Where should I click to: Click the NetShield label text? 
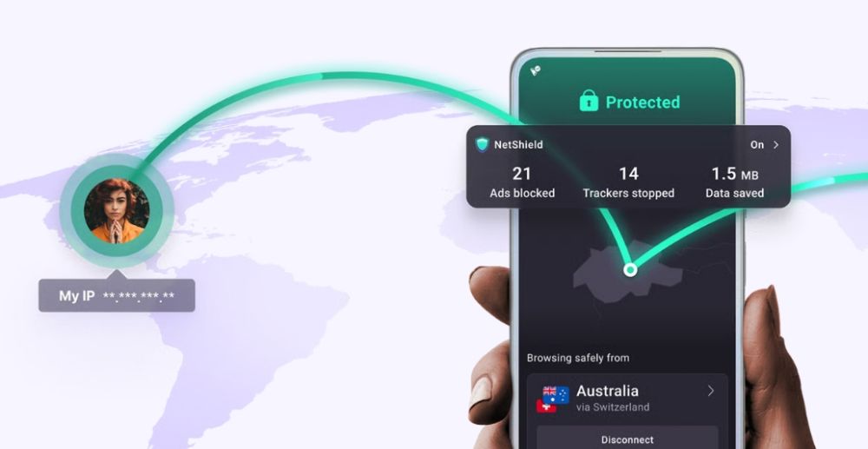[x=518, y=144]
